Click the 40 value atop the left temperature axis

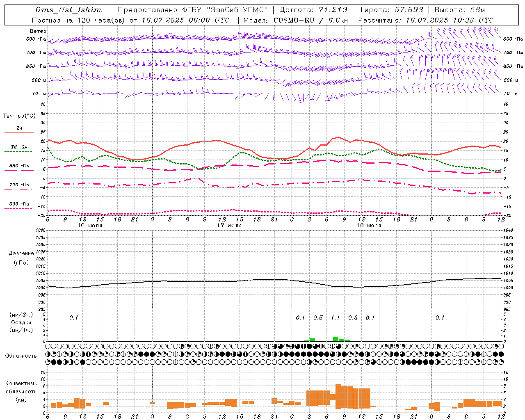click(43, 105)
